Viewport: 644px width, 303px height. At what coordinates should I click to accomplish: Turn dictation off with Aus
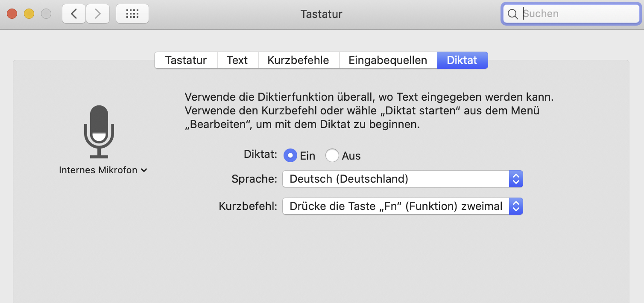tap(332, 156)
